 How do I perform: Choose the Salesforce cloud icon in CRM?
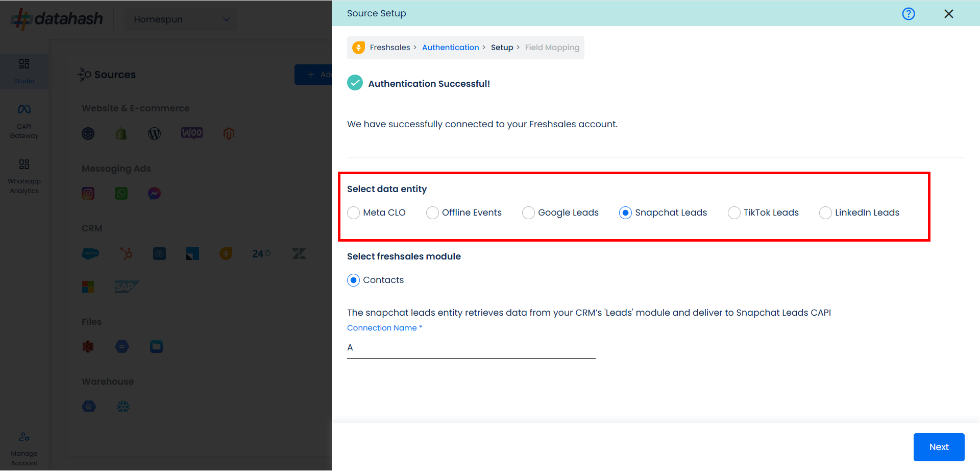pos(90,253)
